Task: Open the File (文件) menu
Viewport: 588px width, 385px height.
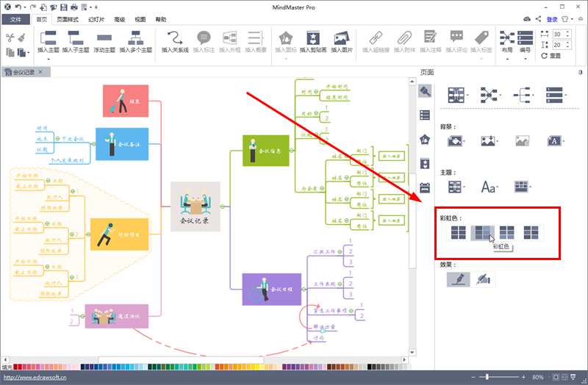Action: [x=15, y=20]
